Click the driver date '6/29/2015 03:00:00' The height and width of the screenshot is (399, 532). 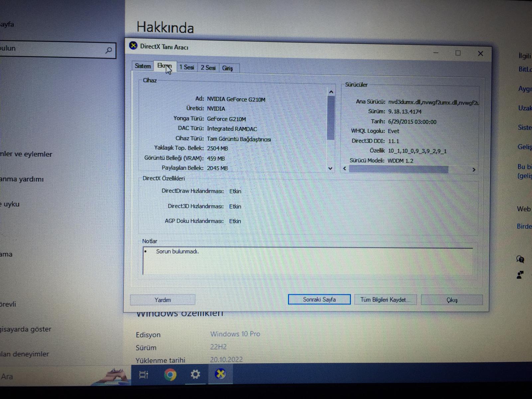pyautogui.click(x=412, y=122)
